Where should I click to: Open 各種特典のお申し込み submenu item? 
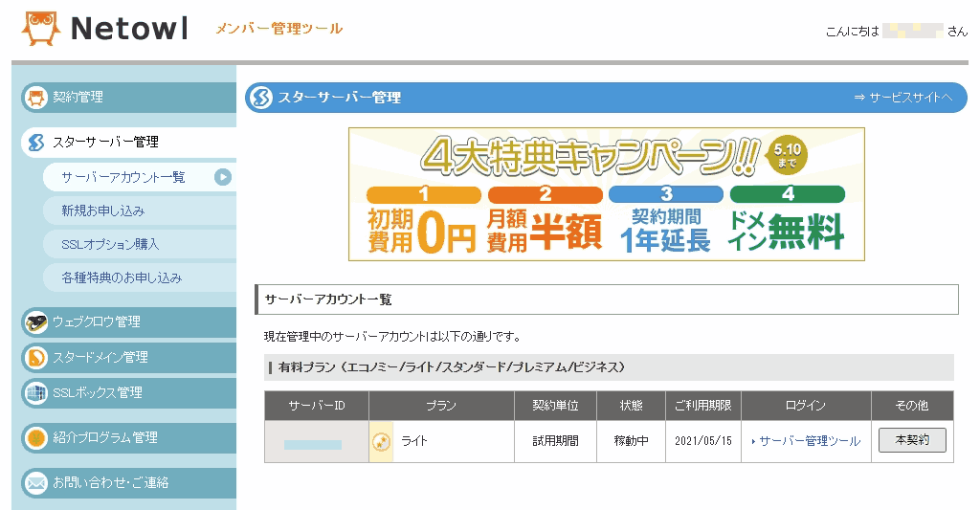[140, 277]
